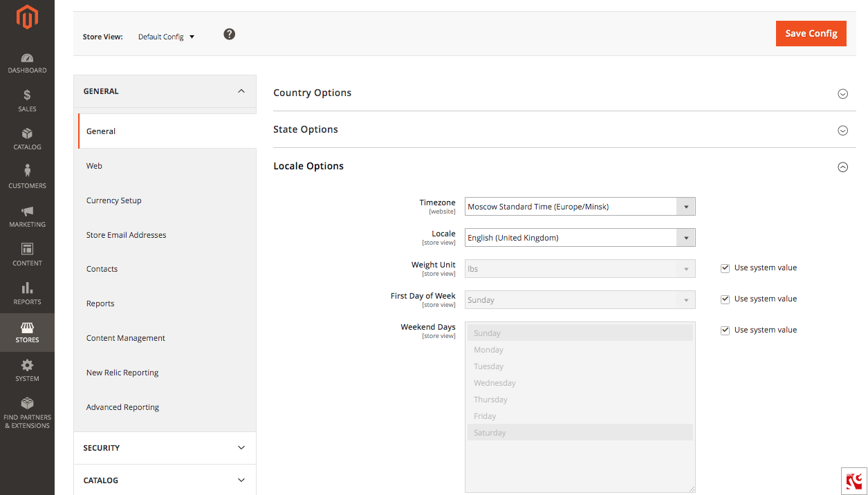Viewport: 868px width, 495px height.
Task: Open the Marketing menu
Action: [x=27, y=216]
